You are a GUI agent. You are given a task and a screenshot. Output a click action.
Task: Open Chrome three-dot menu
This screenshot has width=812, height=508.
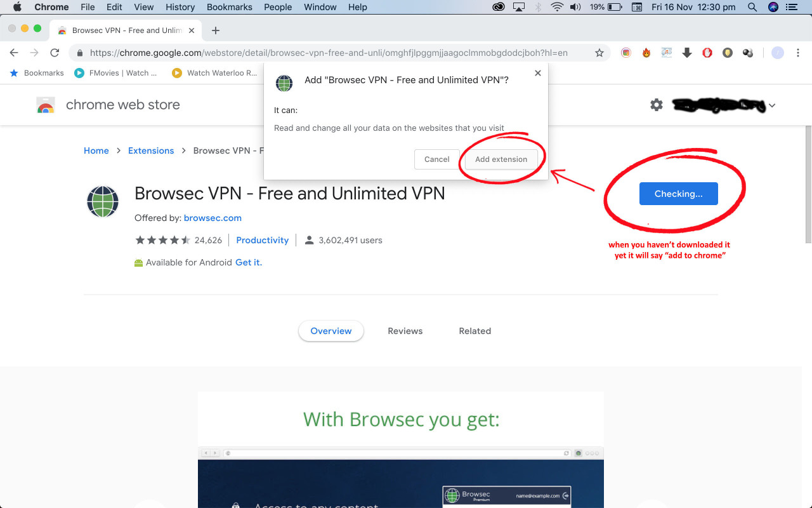(x=798, y=53)
